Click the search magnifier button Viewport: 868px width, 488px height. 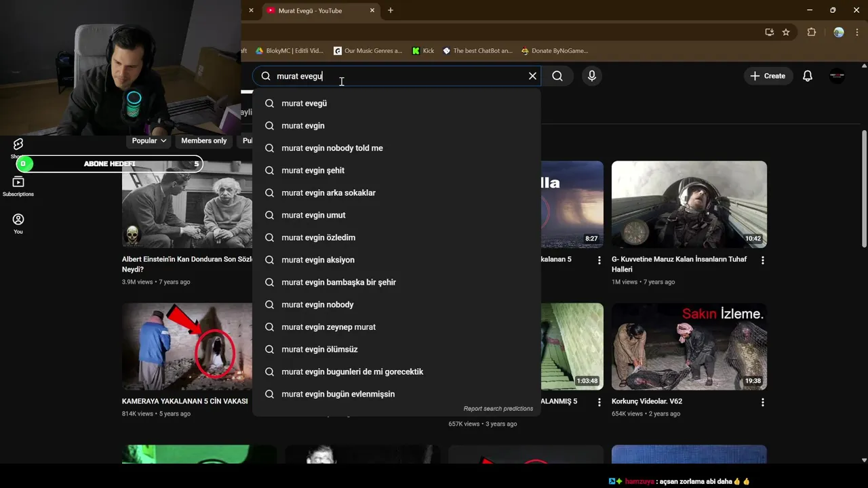557,76
